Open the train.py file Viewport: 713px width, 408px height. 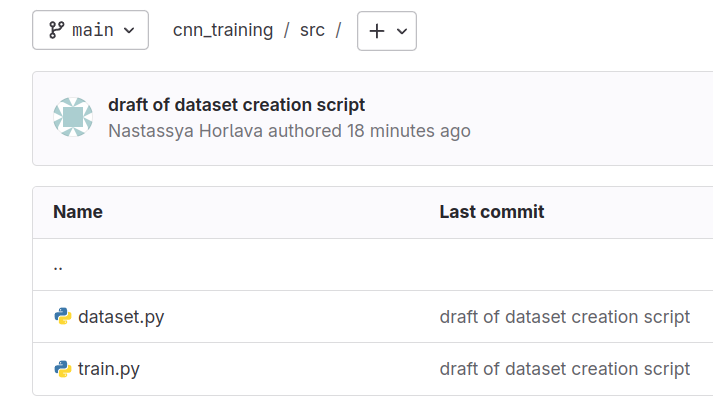[x=109, y=369]
